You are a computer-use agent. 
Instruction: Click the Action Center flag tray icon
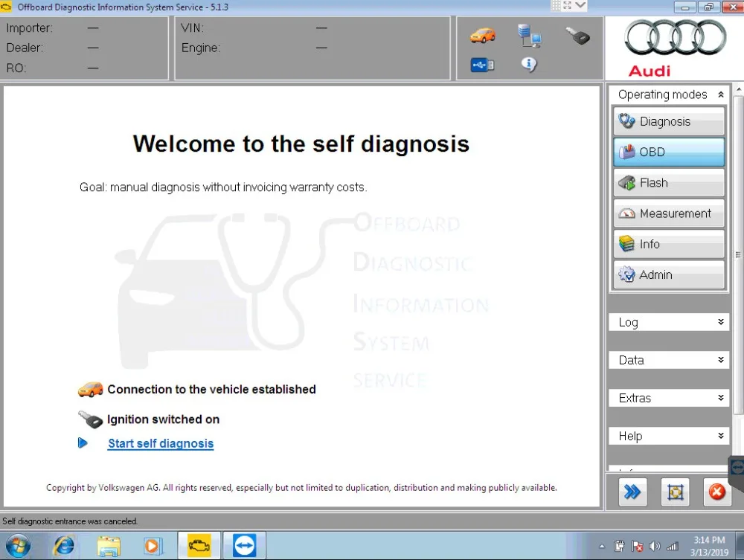pos(638,547)
